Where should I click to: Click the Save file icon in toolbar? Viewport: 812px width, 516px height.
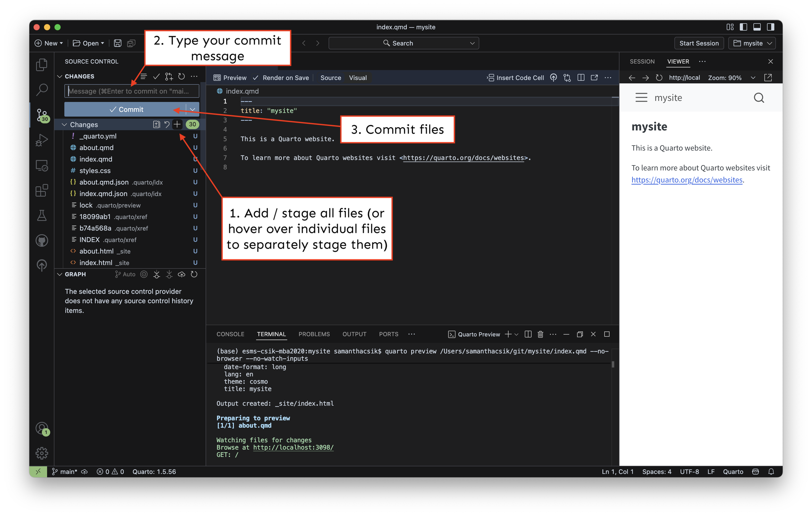[x=118, y=43]
